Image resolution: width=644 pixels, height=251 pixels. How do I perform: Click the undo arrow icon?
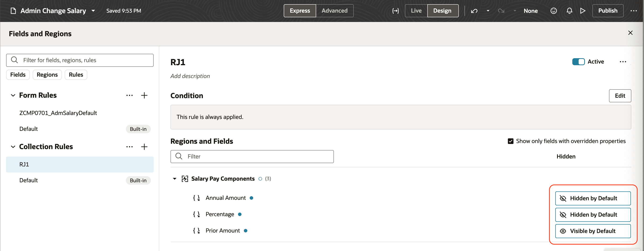(x=474, y=11)
